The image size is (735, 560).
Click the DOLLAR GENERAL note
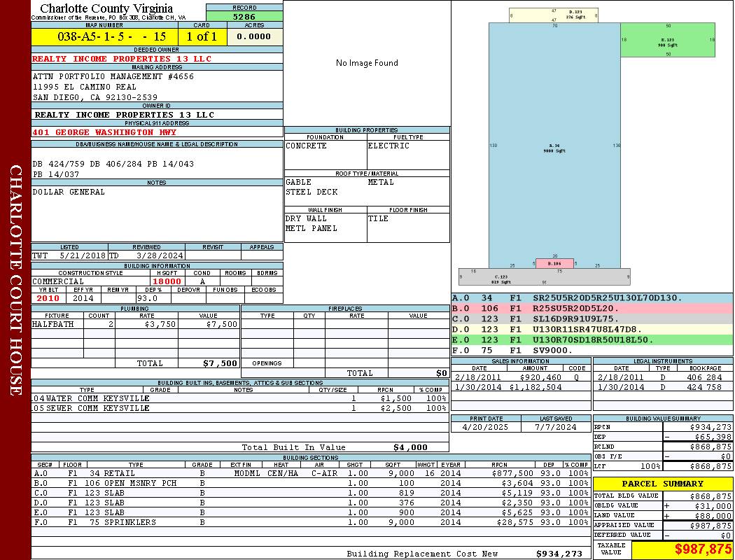69,192
